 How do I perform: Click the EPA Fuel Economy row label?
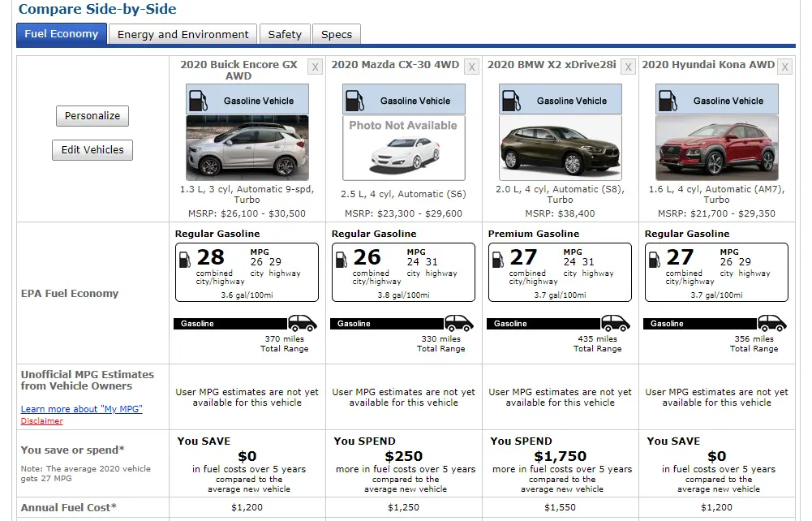point(70,294)
